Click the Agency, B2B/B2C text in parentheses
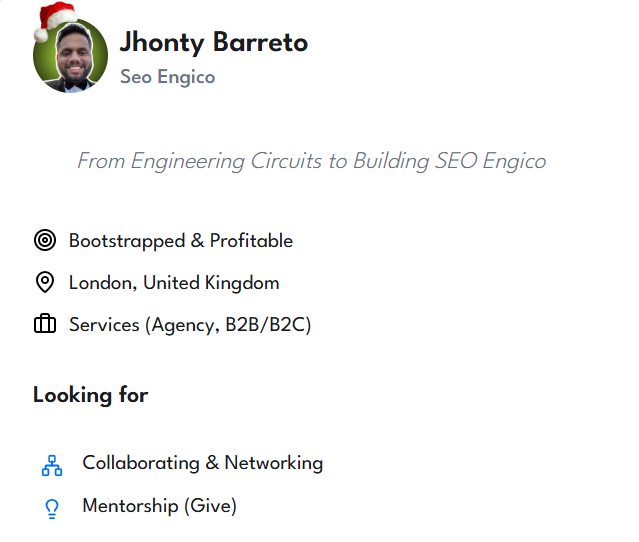 point(228,325)
